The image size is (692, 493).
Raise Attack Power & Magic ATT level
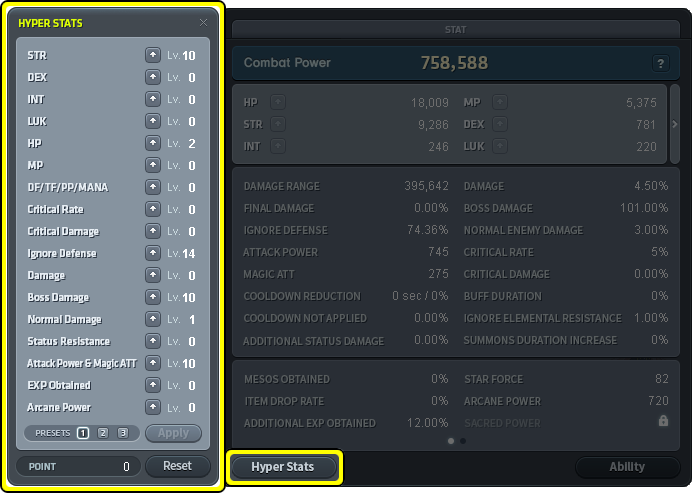[x=152, y=363]
